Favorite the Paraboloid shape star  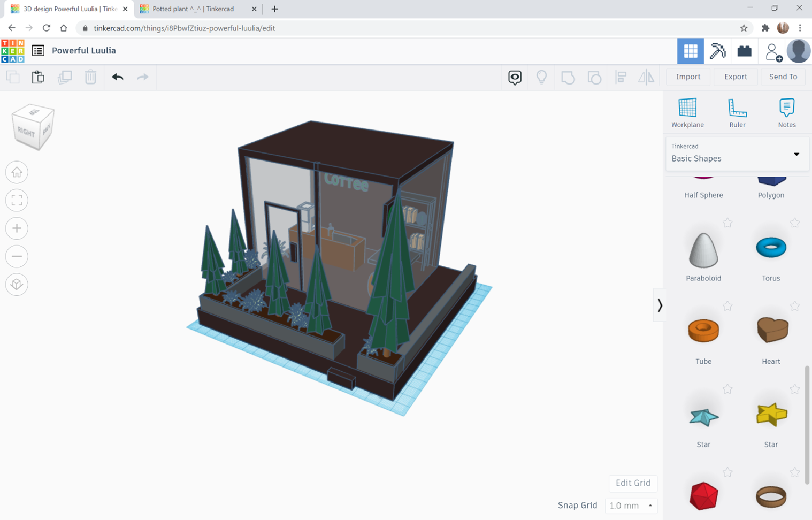[727, 223]
